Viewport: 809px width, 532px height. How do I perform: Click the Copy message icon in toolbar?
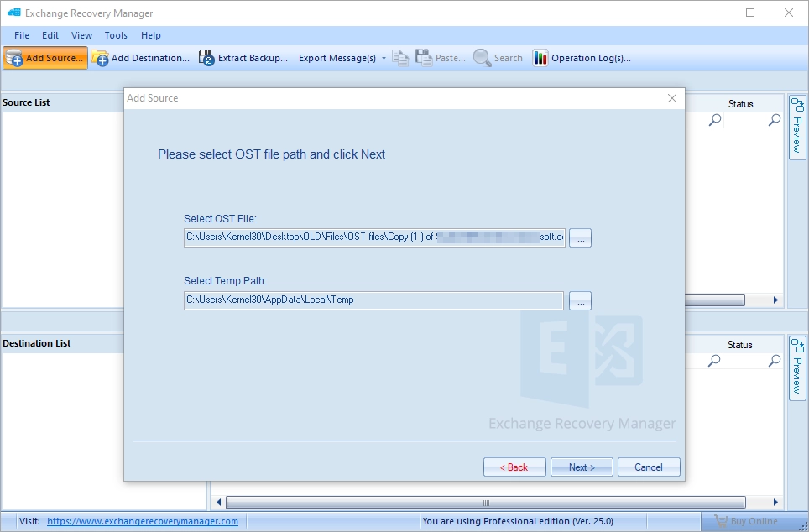(400, 57)
